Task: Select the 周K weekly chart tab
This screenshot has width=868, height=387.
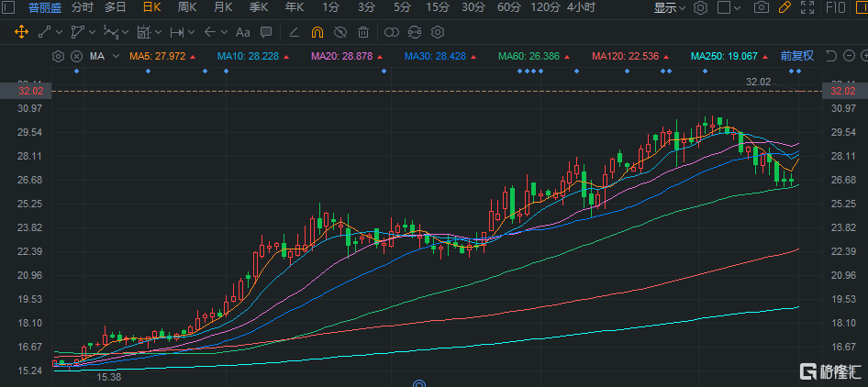Action: coord(187,7)
